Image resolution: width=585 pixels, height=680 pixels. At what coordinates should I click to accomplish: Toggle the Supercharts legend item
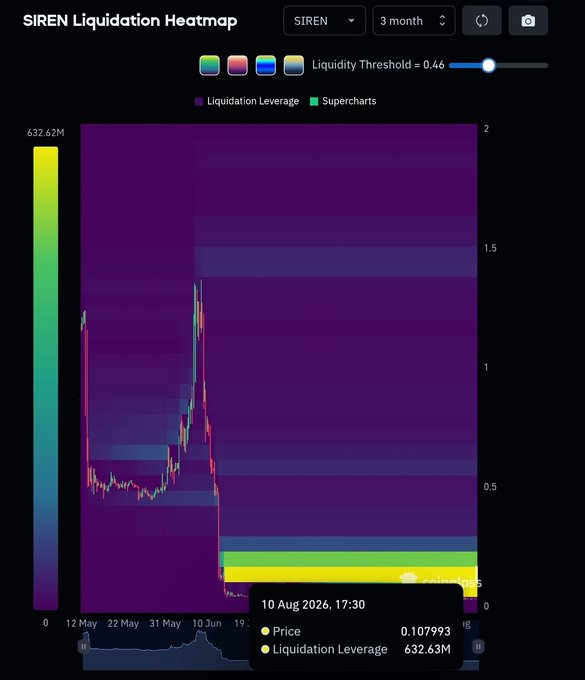tap(343, 101)
